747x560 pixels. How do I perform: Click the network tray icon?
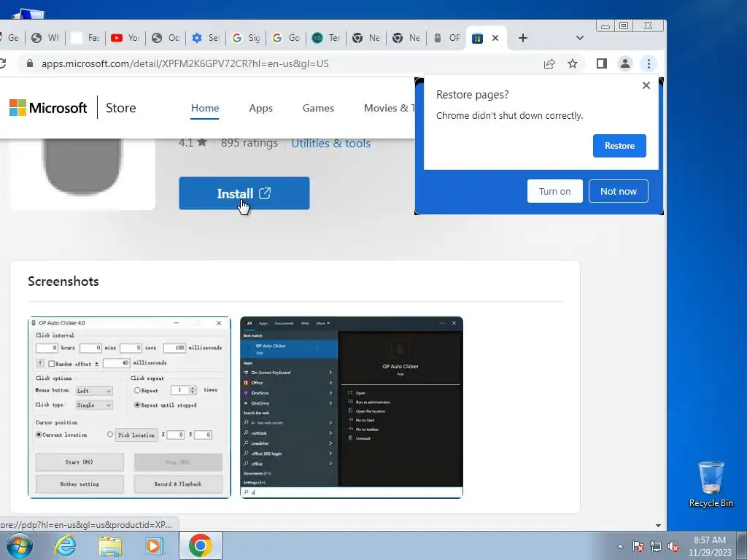[656, 546]
